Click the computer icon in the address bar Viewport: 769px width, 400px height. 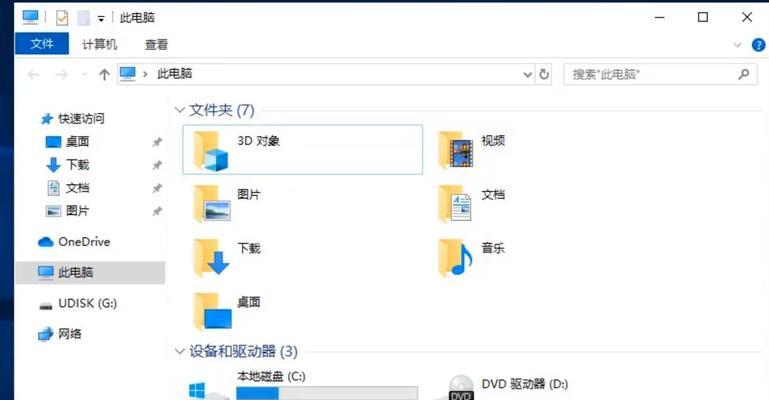point(128,74)
